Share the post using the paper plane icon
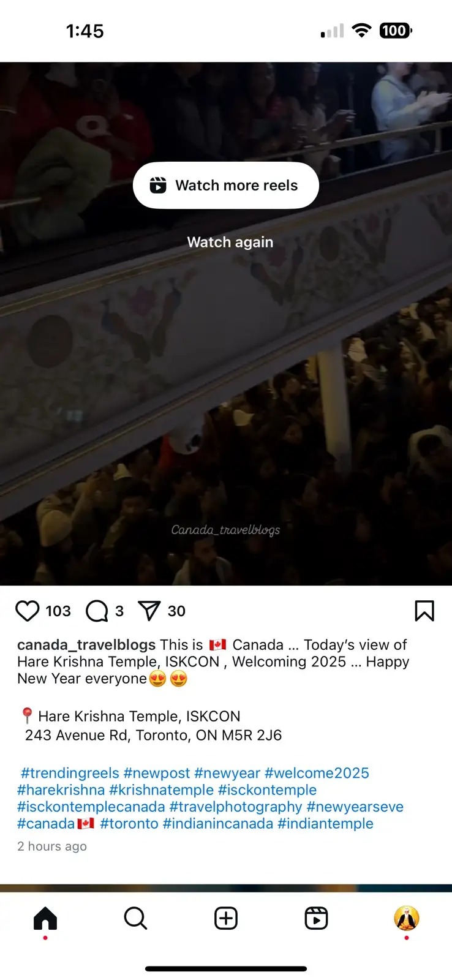Image resolution: width=452 pixels, height=980 pixels. point(149,611)
